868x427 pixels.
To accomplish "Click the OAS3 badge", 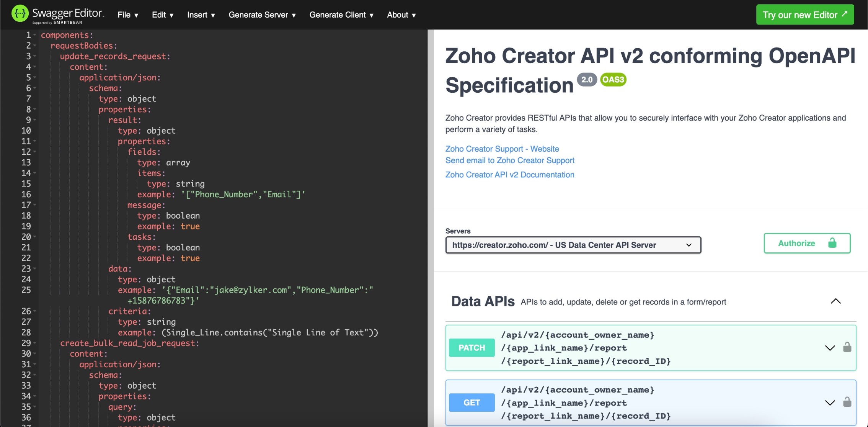I will pyautogui.click(x=613, y=80).
